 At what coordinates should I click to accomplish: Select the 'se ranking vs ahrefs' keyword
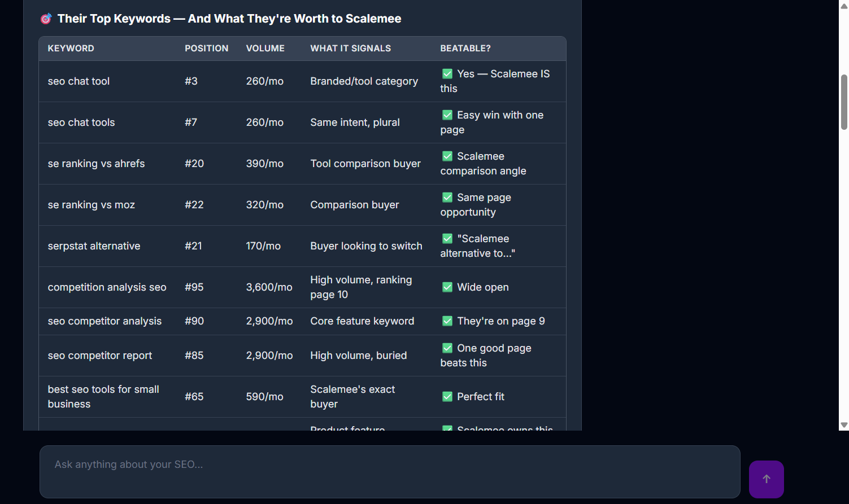[97, 164]
